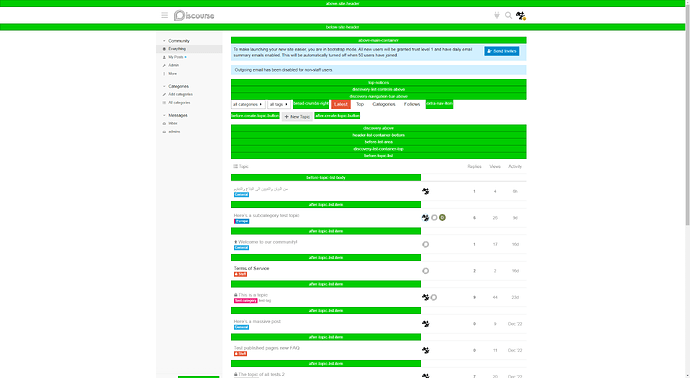This screenshot has width=690, height=378.
Task: Click Staff badge under Terms of Service
Action: pos(240,274)
